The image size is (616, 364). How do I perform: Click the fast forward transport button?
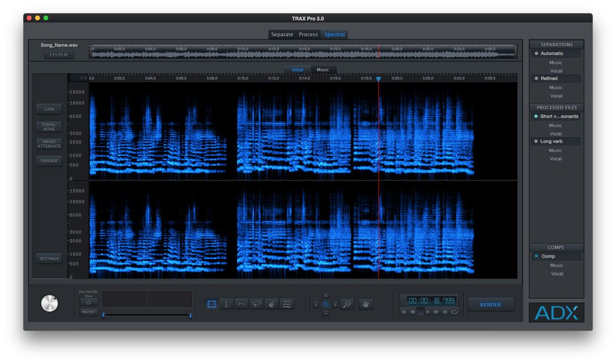[x=436, y=312]
